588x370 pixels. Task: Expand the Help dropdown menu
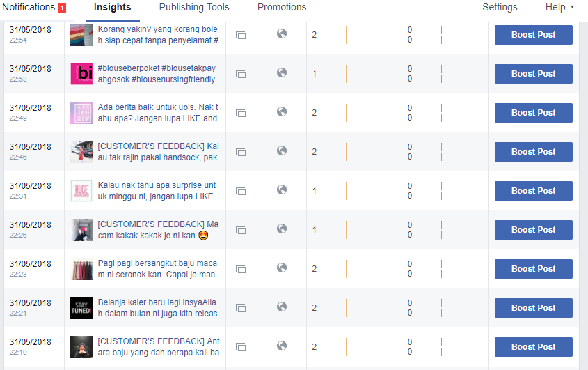click(x=559, y=7)
